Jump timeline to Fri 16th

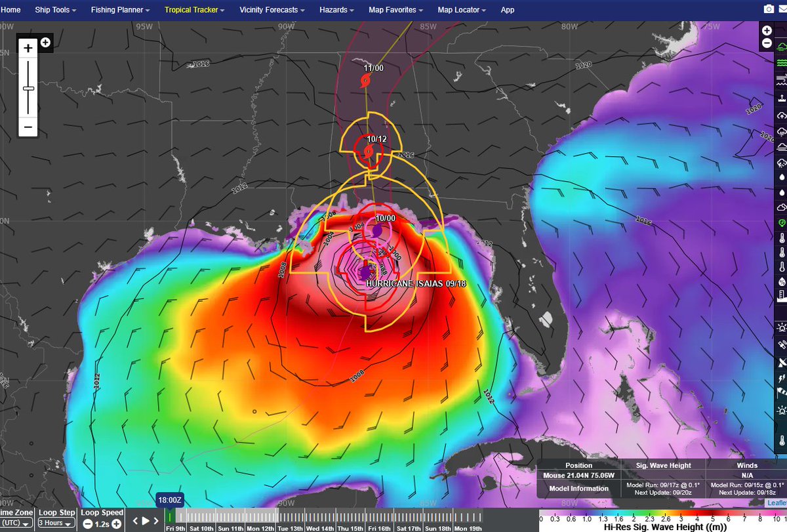tap(379, 528)
